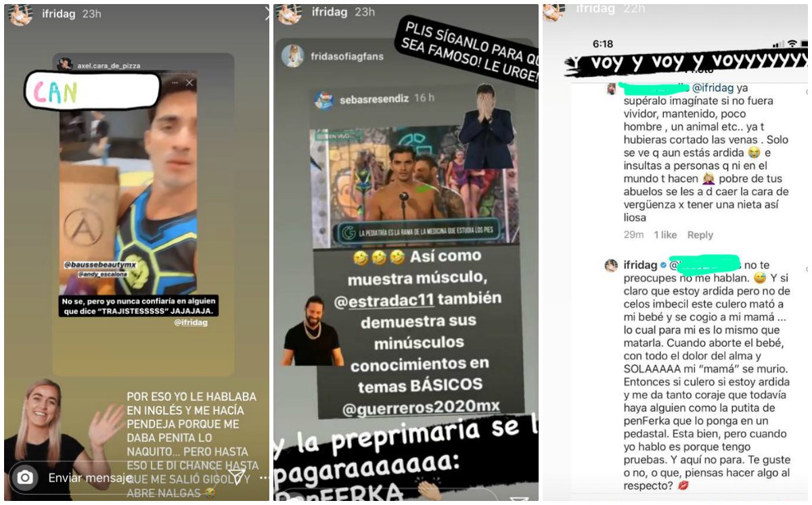This screenshot has height=505, width=812.
Task: Tap the paper plane share icon
Action: [238, 477]
